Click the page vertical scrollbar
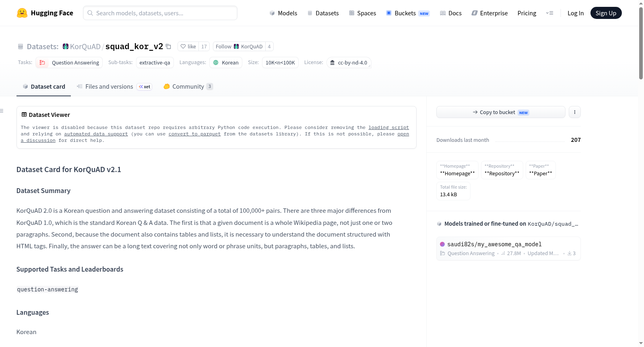 pos(641,43)
